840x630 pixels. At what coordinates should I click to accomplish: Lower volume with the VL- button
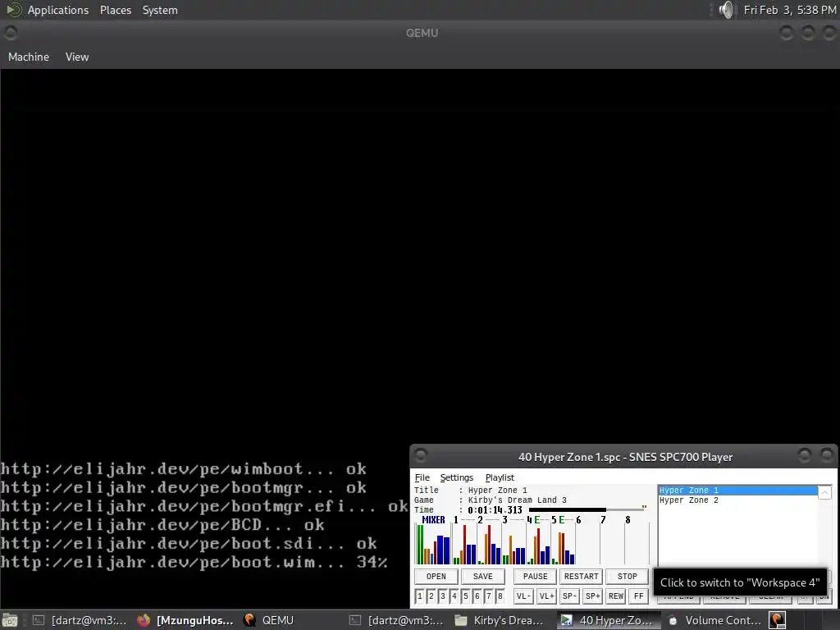point(523,596)
